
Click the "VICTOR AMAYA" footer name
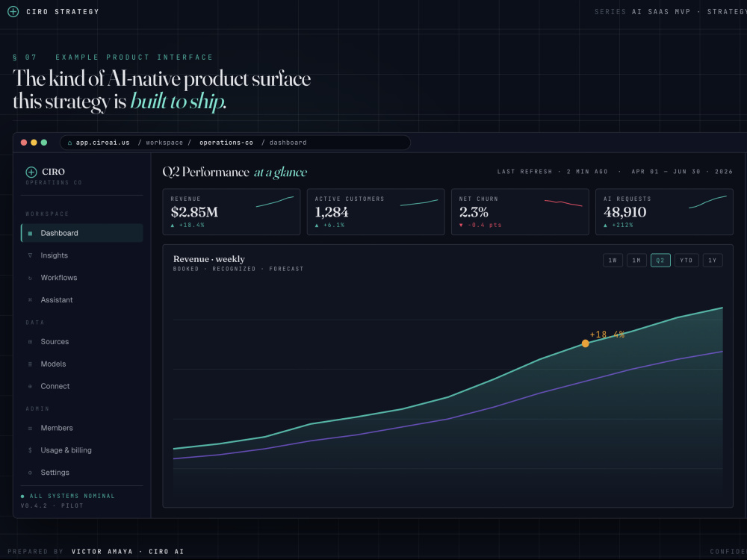point(102,552)
